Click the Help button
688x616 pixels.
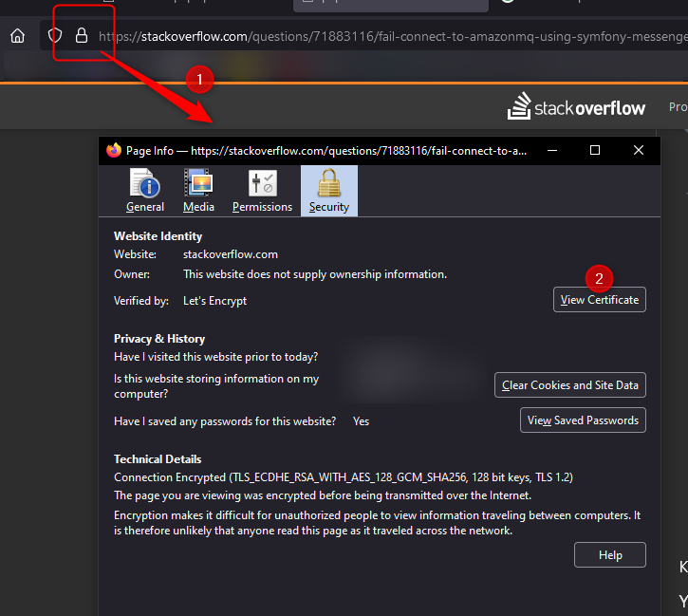[x=610, y=555]
